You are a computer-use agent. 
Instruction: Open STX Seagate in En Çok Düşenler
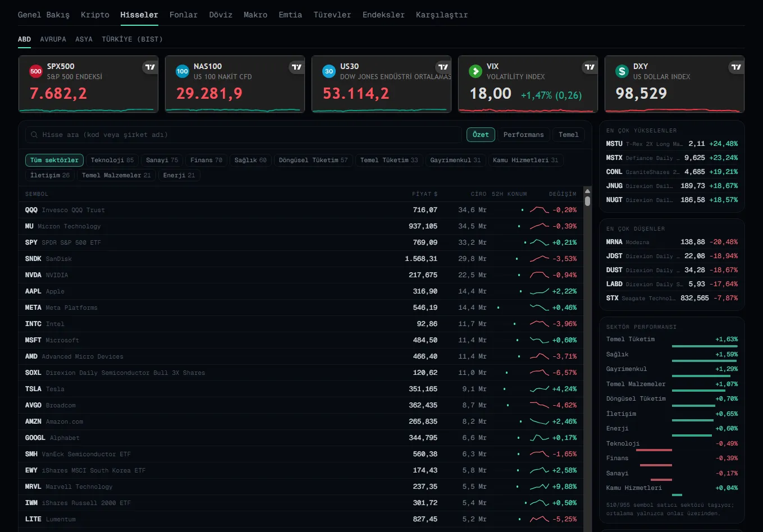672,298
